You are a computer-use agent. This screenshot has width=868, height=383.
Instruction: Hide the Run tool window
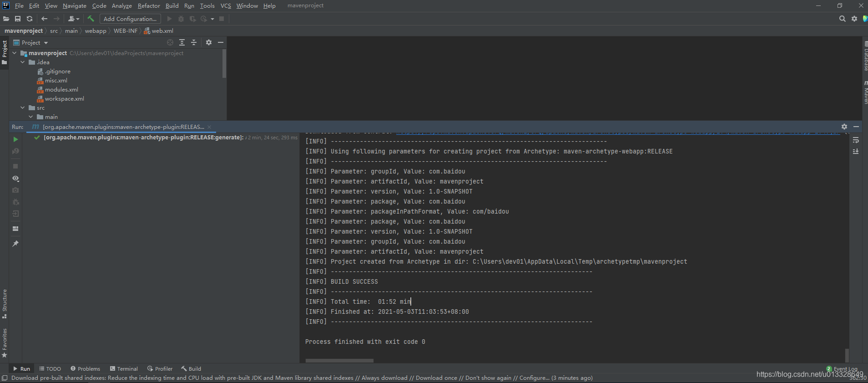tap(856, 127)
